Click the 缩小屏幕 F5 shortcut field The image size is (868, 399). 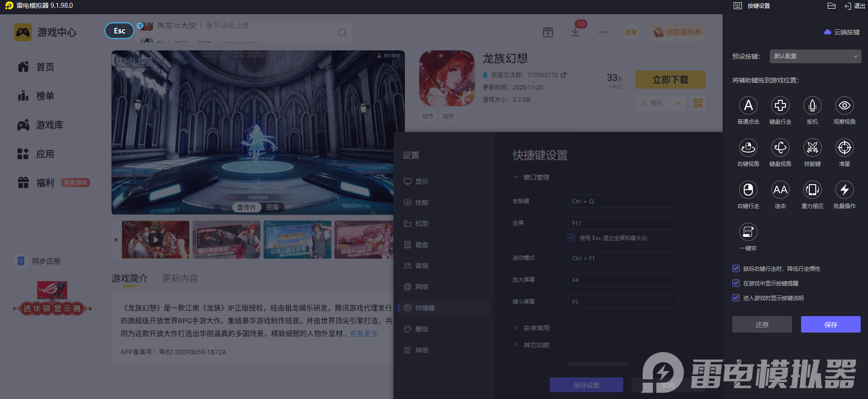(623, 302)
